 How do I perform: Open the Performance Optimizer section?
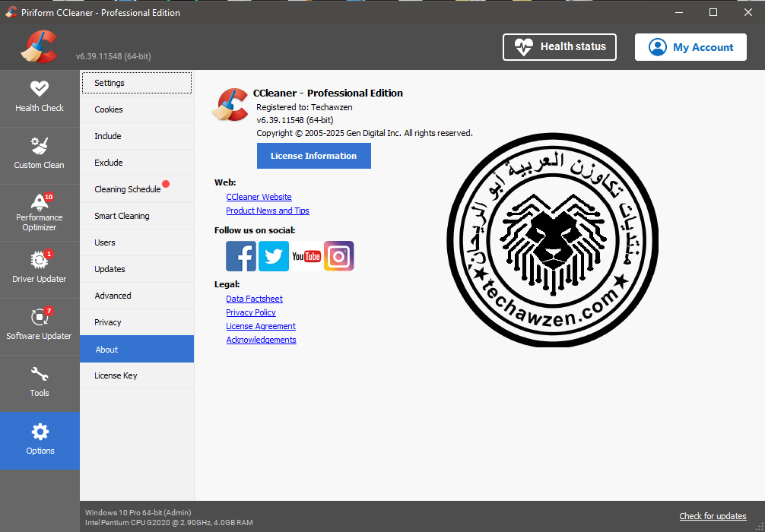[40, 213]
